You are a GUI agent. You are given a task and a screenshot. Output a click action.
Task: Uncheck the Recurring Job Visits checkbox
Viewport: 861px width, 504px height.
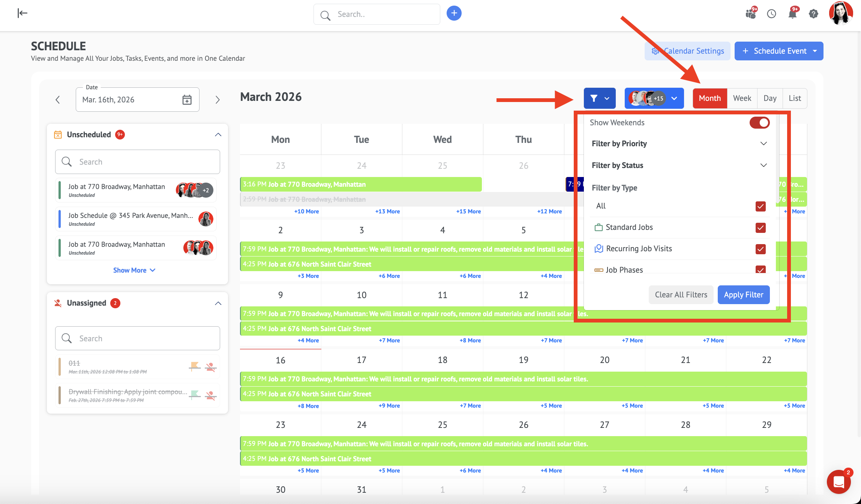pos(760,249)
